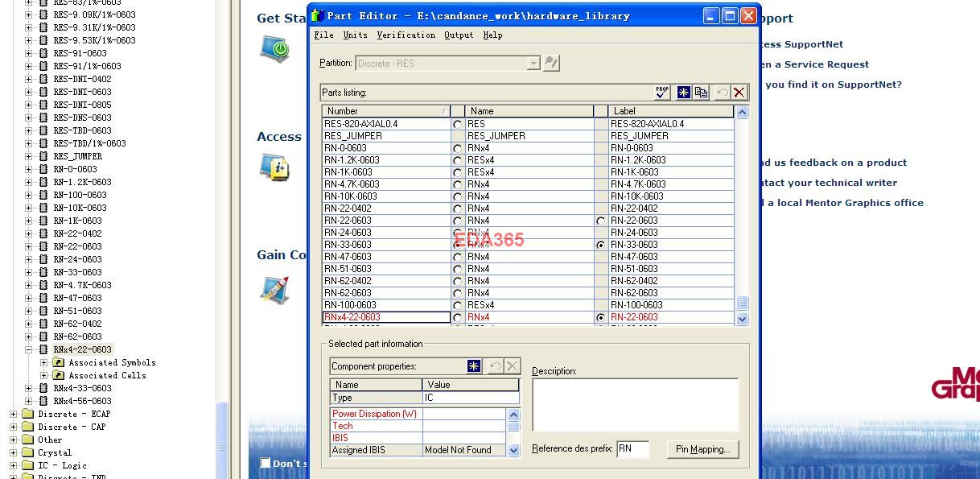The image size is (980, 479).
Task: Click the RNx4-22-0603 Number cell
Action: [x=386, y=317]
